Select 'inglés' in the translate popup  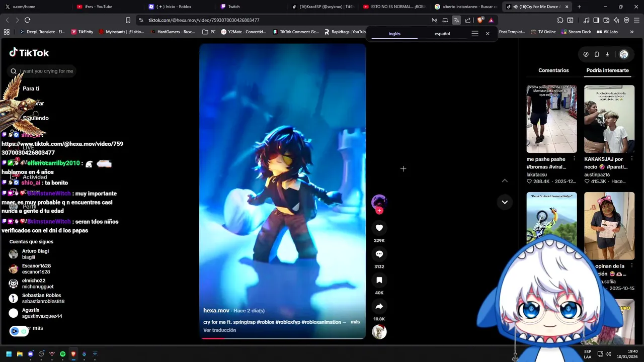(394, 34)
